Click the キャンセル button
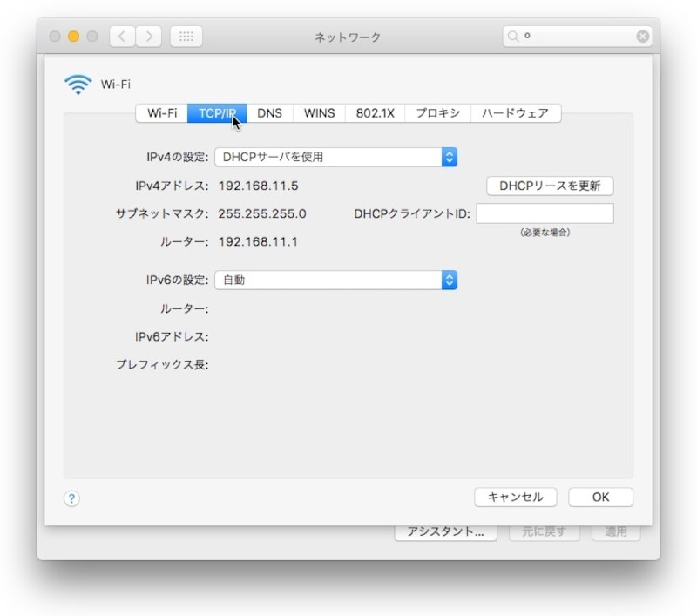This screenshot has width=697, height=616. 515,497
